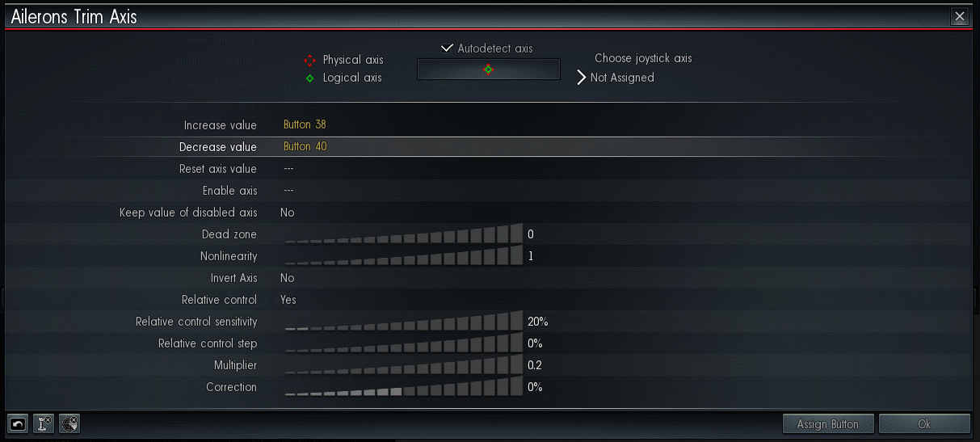Set the Dead zone slider level
The image size is (980, 442).
click(x=403, y=234)
